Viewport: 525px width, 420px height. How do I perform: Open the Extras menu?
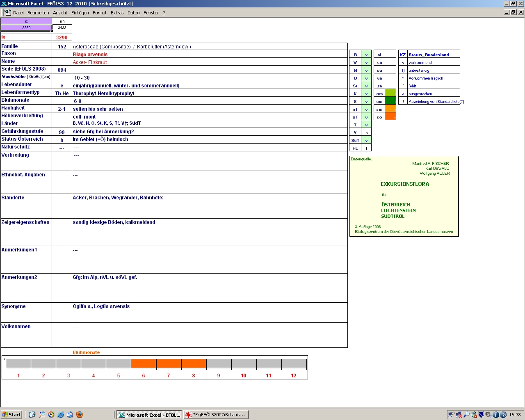click(117, 13)
